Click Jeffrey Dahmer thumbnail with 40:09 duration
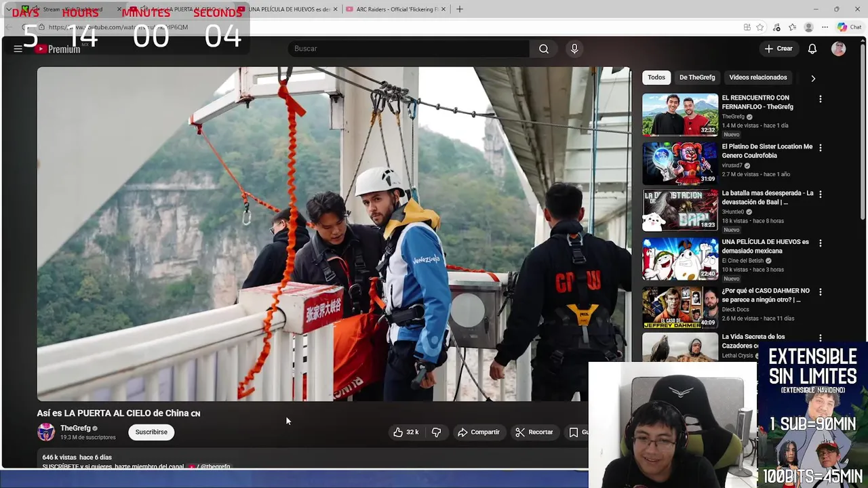The width and height of the screenshot is (868, 488). [x=680, y=308]
